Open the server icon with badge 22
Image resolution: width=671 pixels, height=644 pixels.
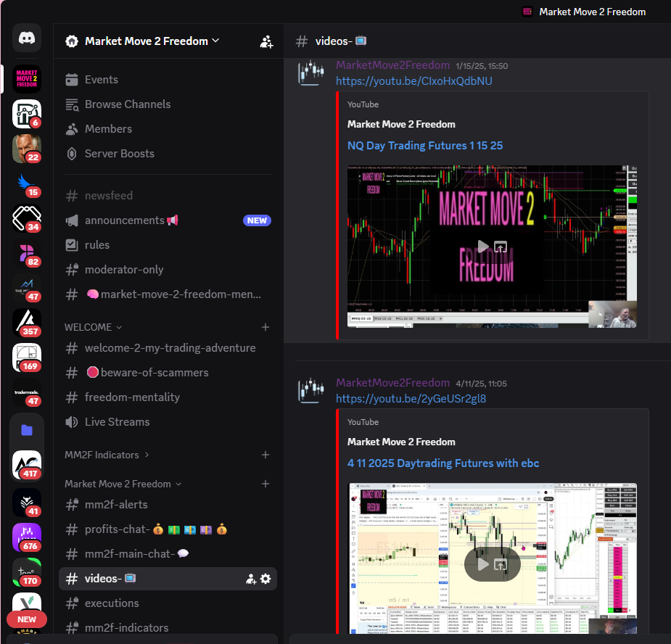pyautogui.click(x=27, y=149)
